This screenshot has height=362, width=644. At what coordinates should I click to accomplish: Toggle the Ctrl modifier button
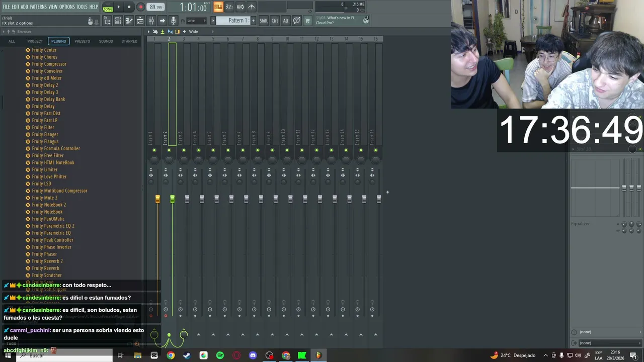coord(275,21)
